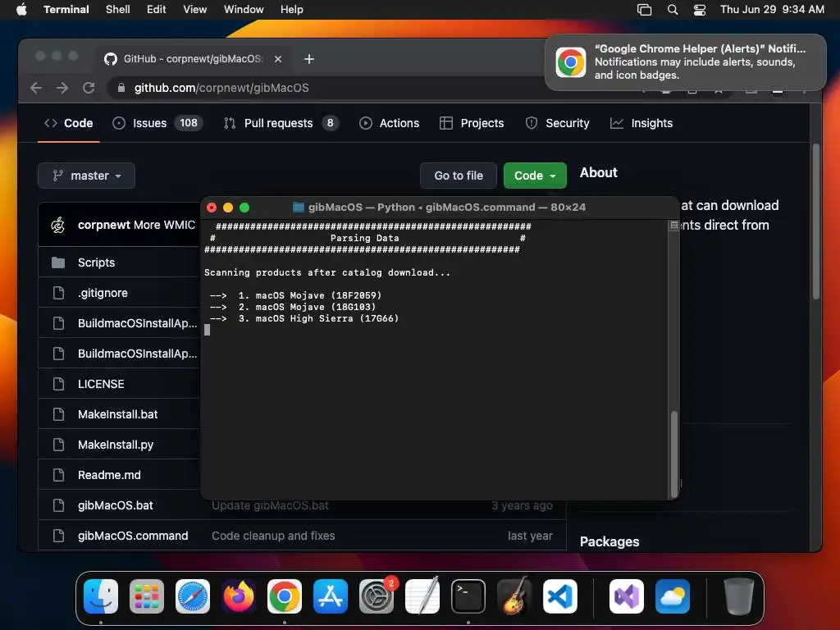Close the GitHub gibMacOS tab
Screen dimensions: 840x630
(x=278, y=59)
